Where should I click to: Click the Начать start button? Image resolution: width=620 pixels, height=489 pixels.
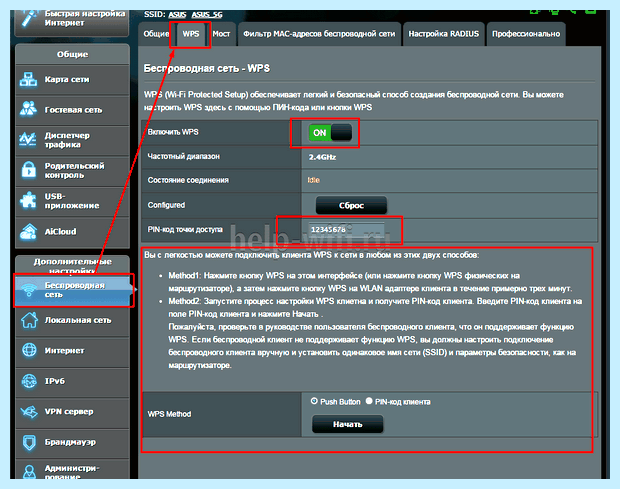coord(348,424)
